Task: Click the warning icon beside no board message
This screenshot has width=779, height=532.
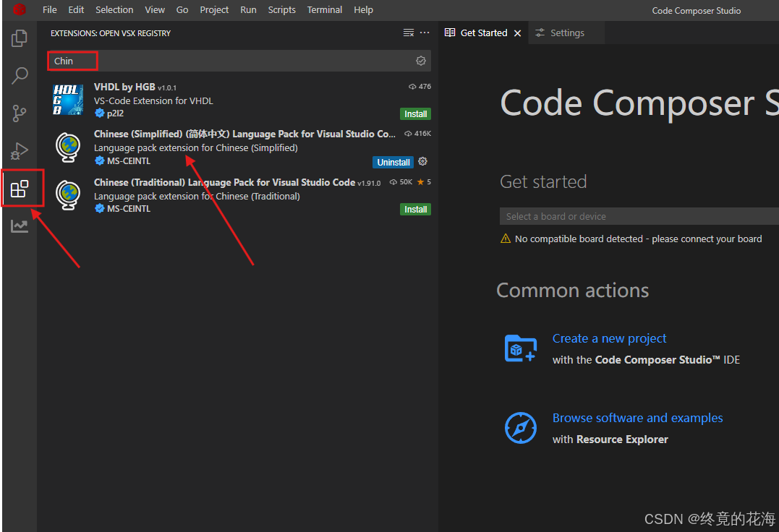Action: (x=506, y=239)
